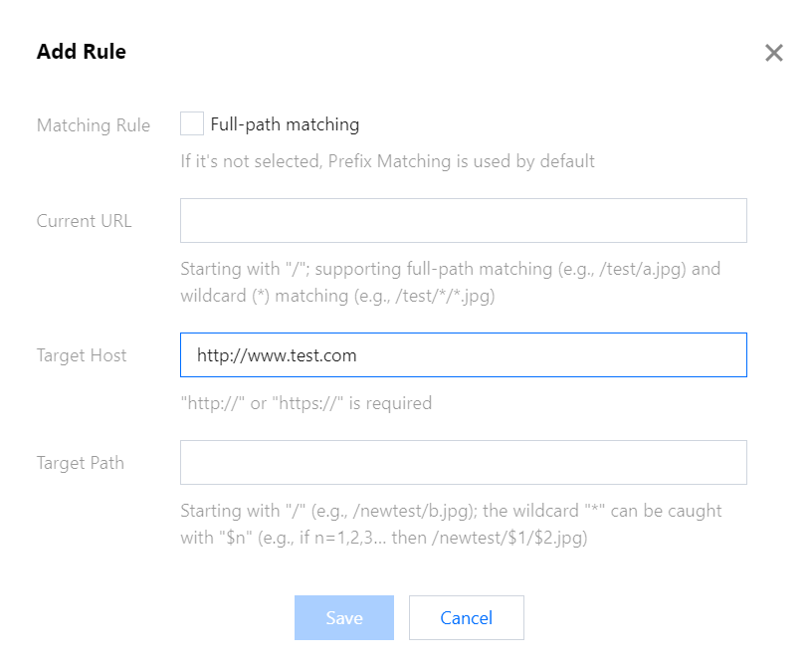Click the "Current URL" field label
Image resolution: width=812 pixels, height=669 pixels.
[x=84, y=221]
